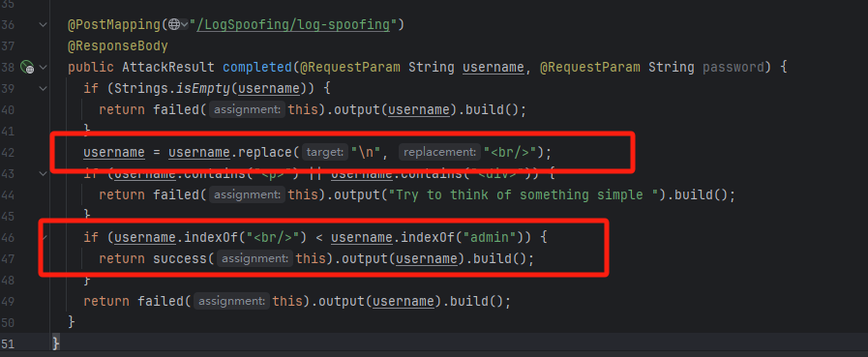
Task: Click the public keyword on line 38
Action: click(91, 68)
